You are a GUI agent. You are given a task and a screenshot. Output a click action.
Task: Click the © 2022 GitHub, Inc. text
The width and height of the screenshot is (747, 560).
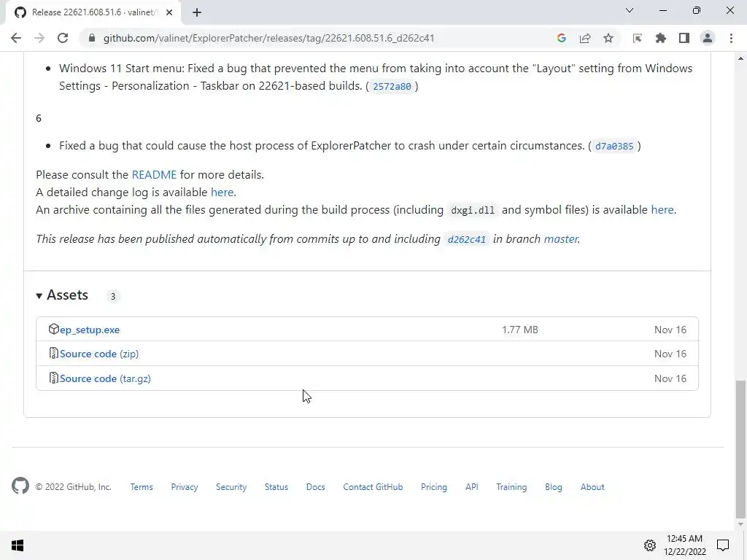click(x=74, y=486)
